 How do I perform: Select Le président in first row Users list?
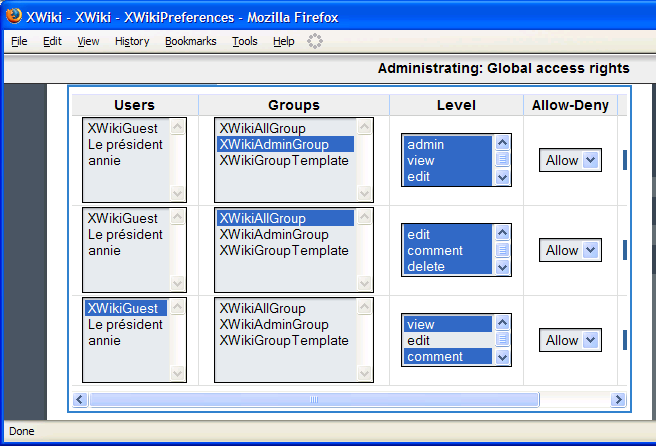point(126,144)
